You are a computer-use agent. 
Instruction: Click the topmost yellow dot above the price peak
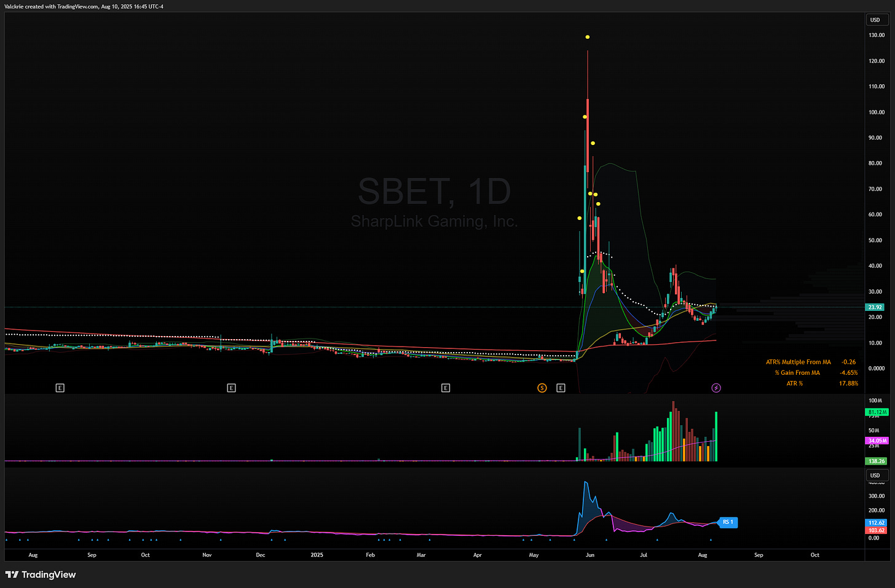tap(588, 37)
